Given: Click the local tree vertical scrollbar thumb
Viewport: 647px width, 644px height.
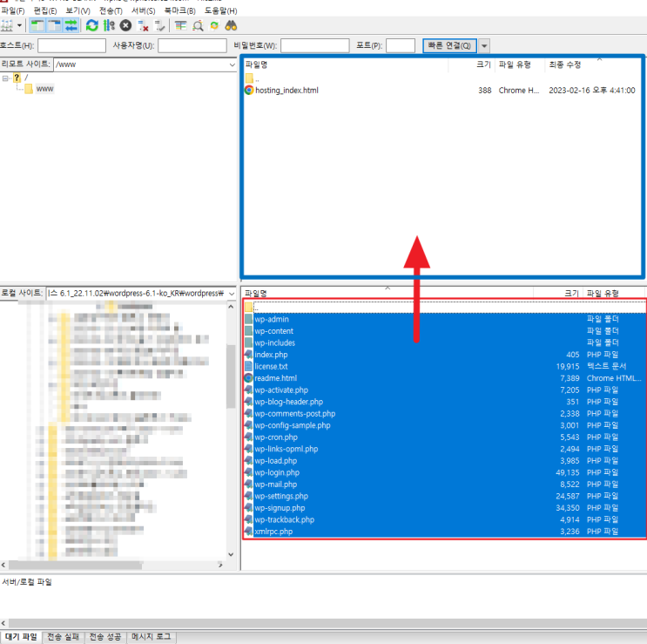Looking at the screenshot, I should 231,376.
